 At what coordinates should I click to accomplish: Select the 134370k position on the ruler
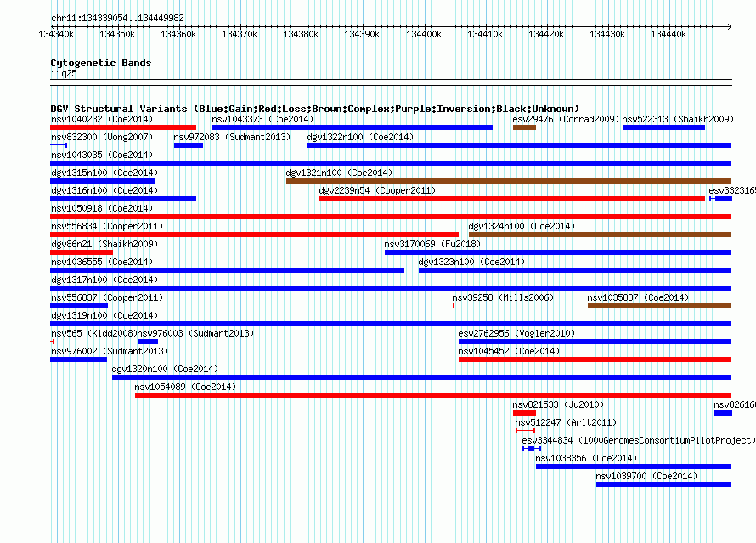coord(240,34)
